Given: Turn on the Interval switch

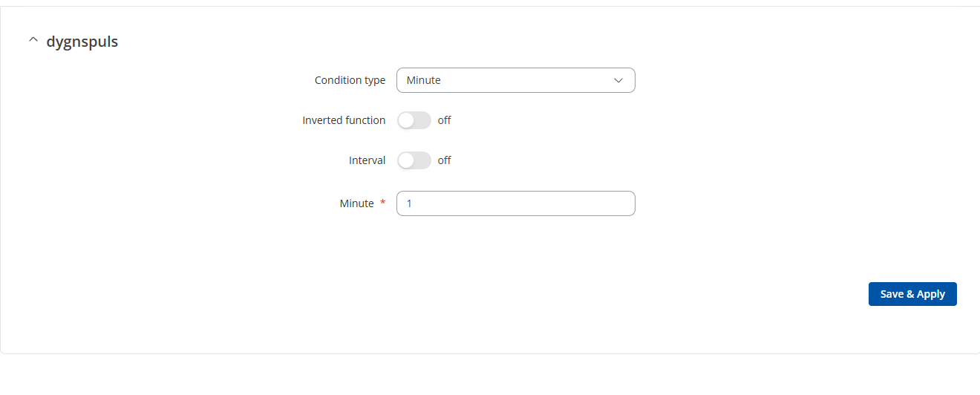Looking at the screenshot, I should pyautogui.click(x=414, y=160).
